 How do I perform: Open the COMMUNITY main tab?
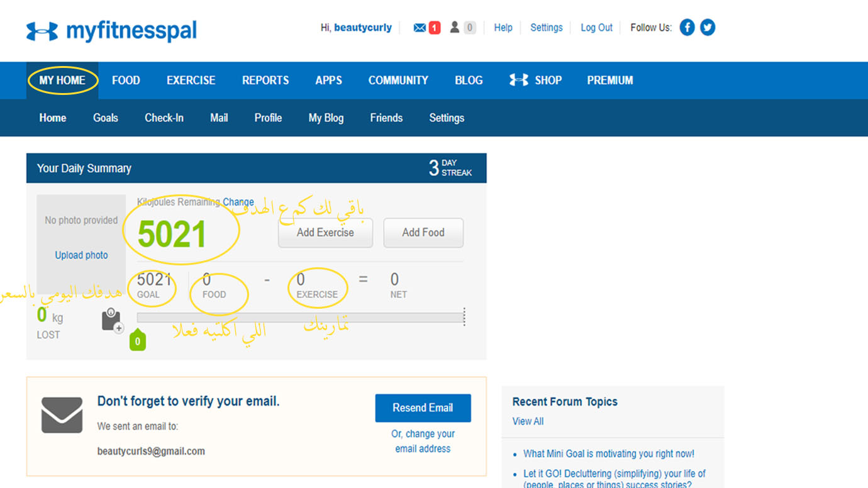(398, 80)
